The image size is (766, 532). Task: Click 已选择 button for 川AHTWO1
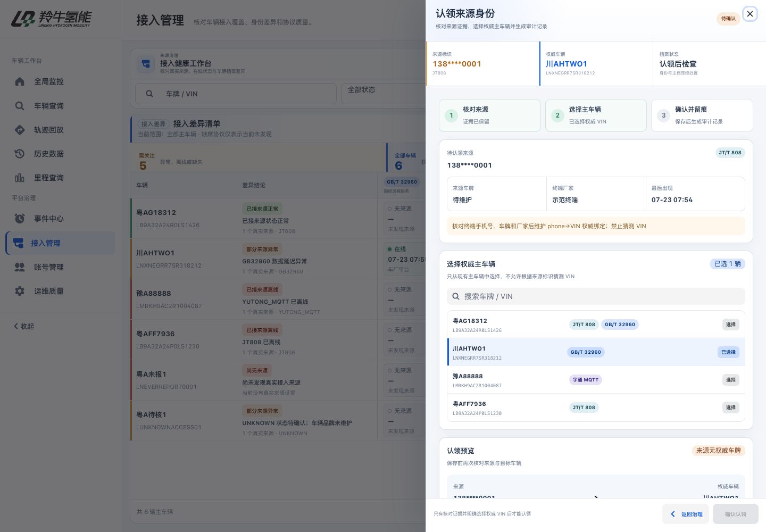coord(728,352)
